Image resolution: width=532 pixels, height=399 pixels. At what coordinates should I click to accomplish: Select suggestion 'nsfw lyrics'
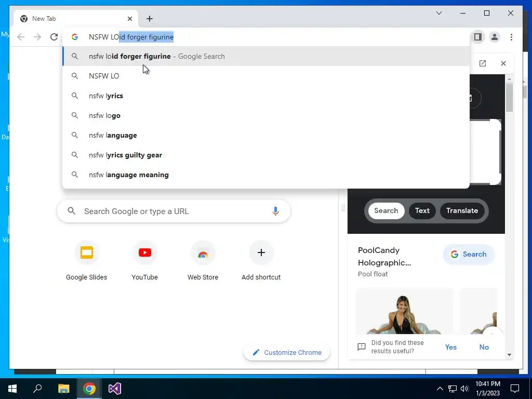pyautogui.click(x=267, y=96)
